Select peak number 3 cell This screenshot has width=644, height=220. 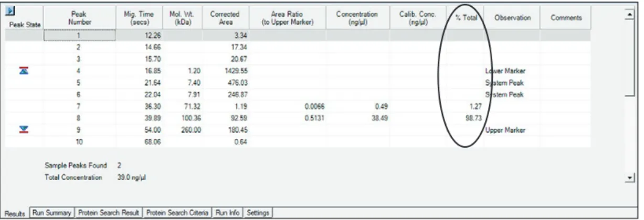79,59
